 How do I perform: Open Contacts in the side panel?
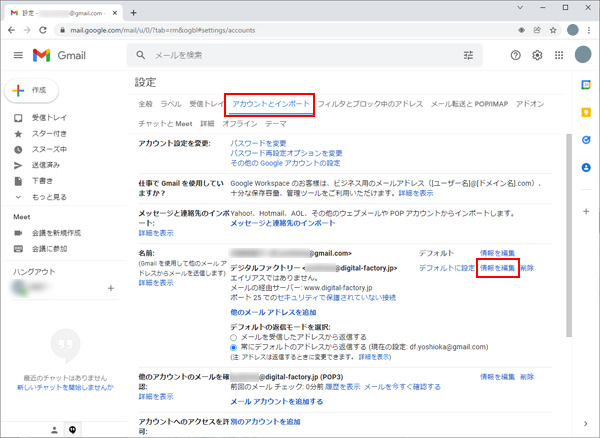[x=586, y=168]
